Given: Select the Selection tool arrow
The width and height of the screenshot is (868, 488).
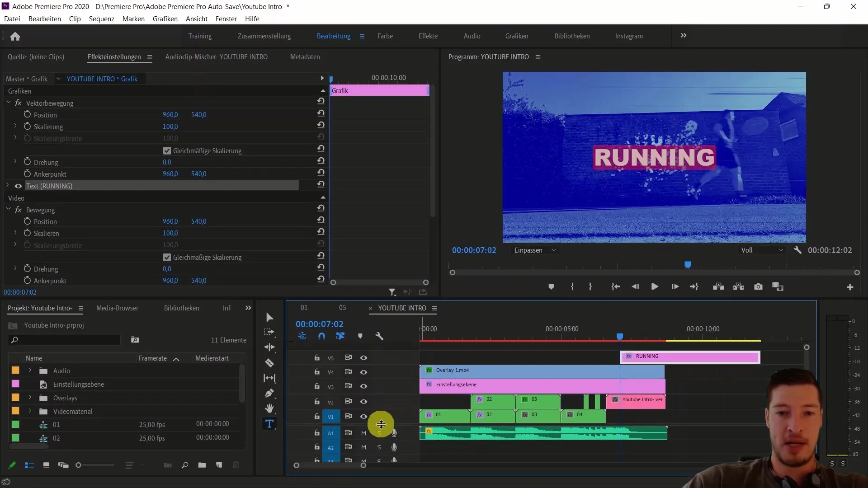Looking at the screenshot, I should click(269, 317).
